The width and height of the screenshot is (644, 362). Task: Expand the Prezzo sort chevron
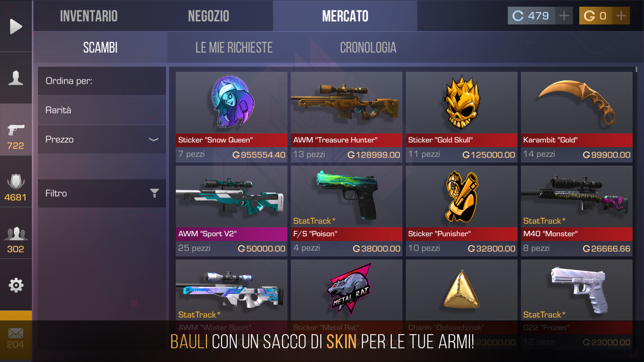[x=153, y=139]
